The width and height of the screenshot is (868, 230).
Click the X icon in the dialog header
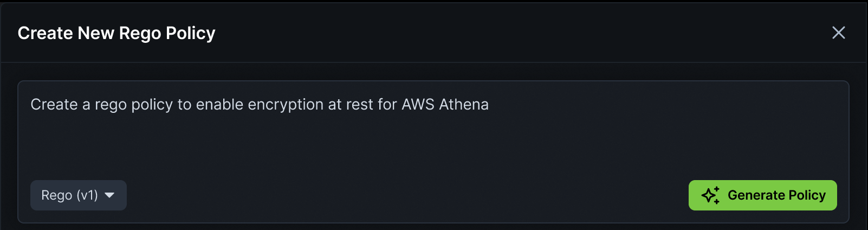point(838,33)
